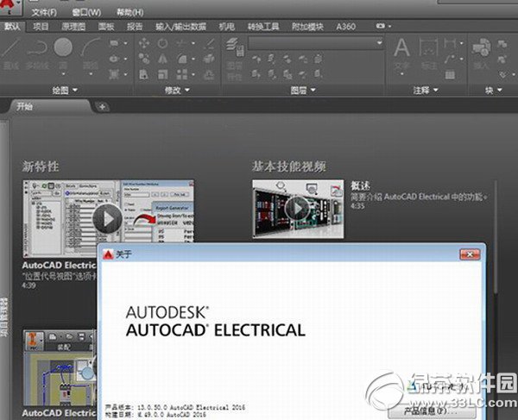
Task: Click the ribbon minimize toggle icon
Action: [380, 26]
